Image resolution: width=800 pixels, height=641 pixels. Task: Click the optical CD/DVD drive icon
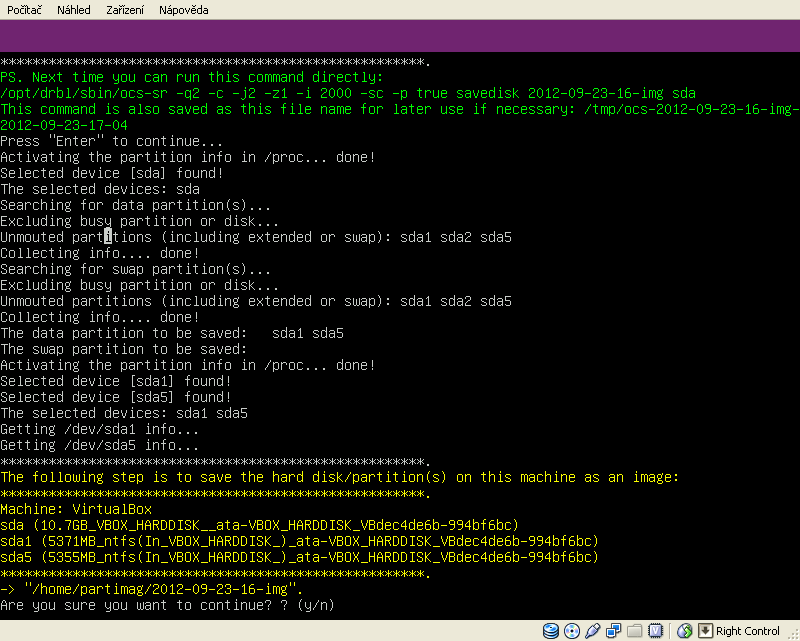click(x=572, y=631)
